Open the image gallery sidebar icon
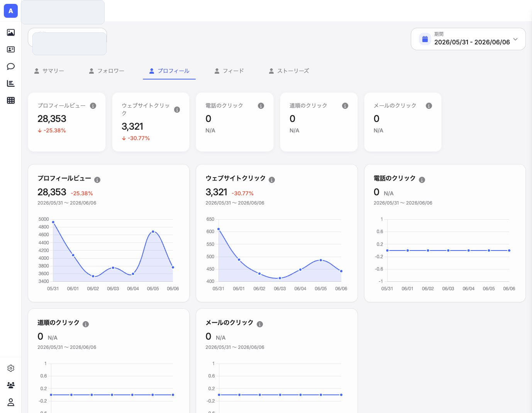This screenshot has height=413, width=532. 11,32
